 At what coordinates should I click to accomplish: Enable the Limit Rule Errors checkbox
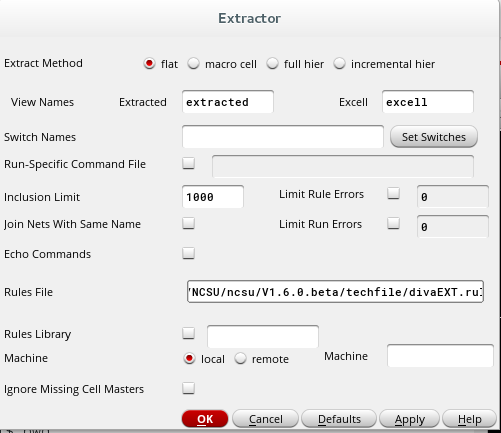click(393, 193)
